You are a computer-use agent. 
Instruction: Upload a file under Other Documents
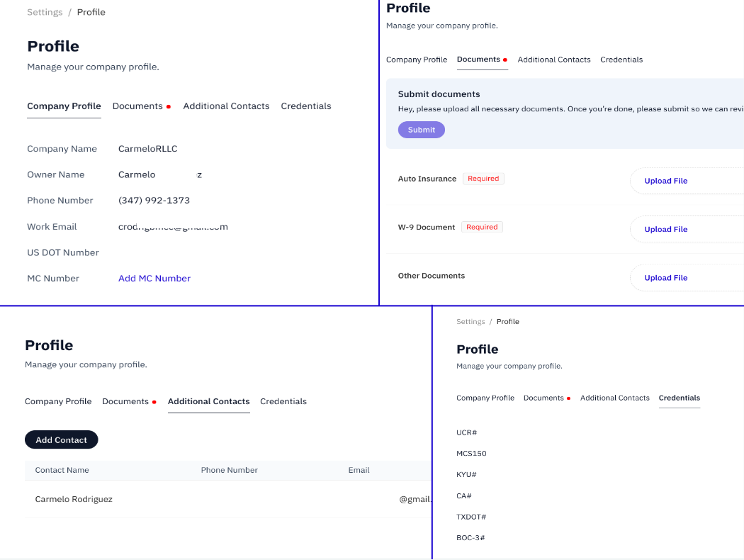(666, 277)
